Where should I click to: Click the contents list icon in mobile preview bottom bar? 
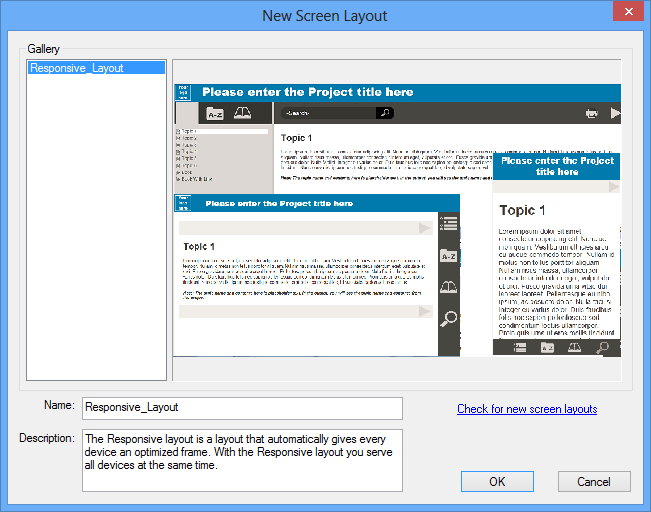(x=520, y=347)
